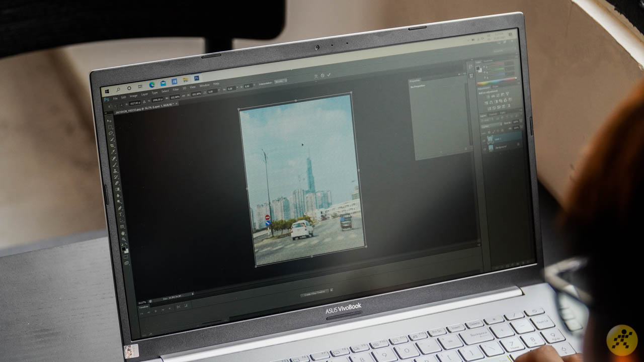The width and height of the screenshot is (644, 362).
Task: Click the Timeline panel tab
Action: coord(144,307)
